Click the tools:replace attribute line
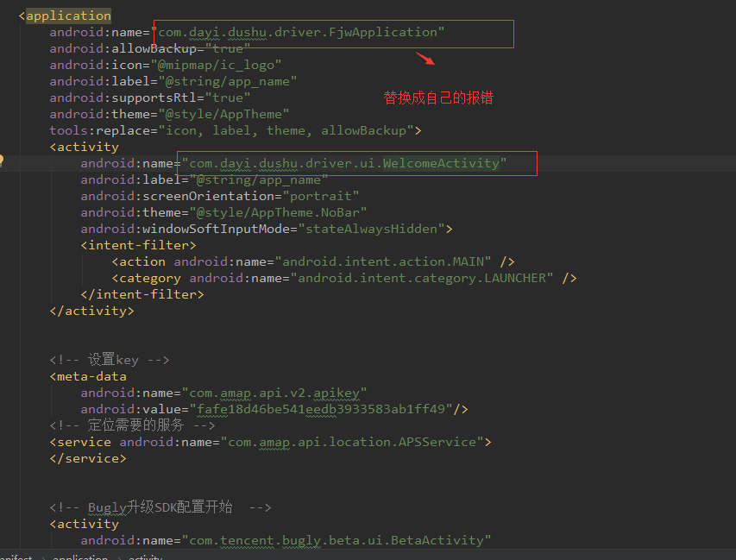Viewport: 736px width, 560px height. click(236, 131)
